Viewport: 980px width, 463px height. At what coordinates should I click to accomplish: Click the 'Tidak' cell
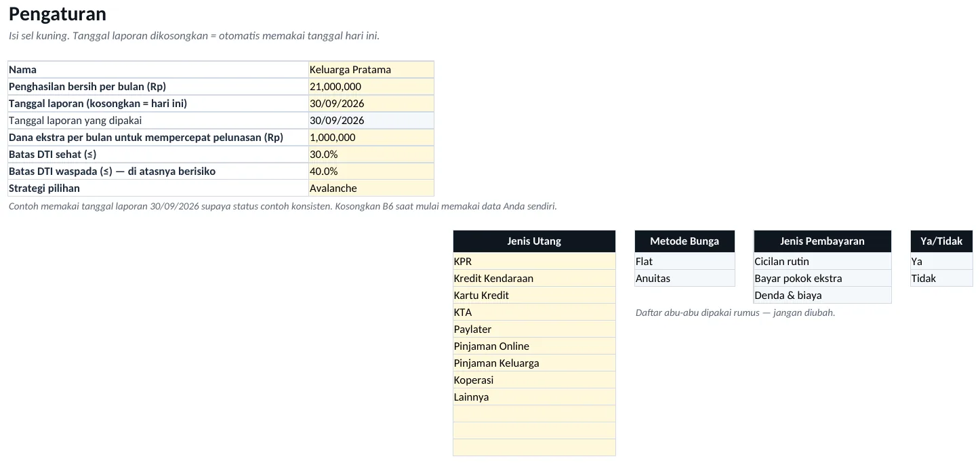coord(941,279)
